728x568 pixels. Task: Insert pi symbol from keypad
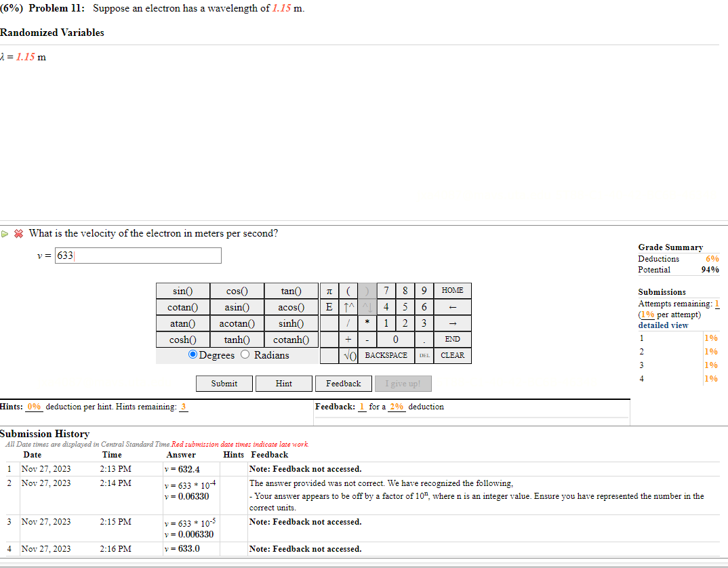coord(329,291)
